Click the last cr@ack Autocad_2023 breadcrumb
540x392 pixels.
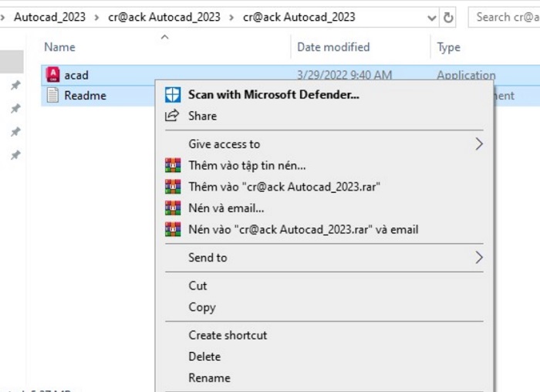(299, 17)
